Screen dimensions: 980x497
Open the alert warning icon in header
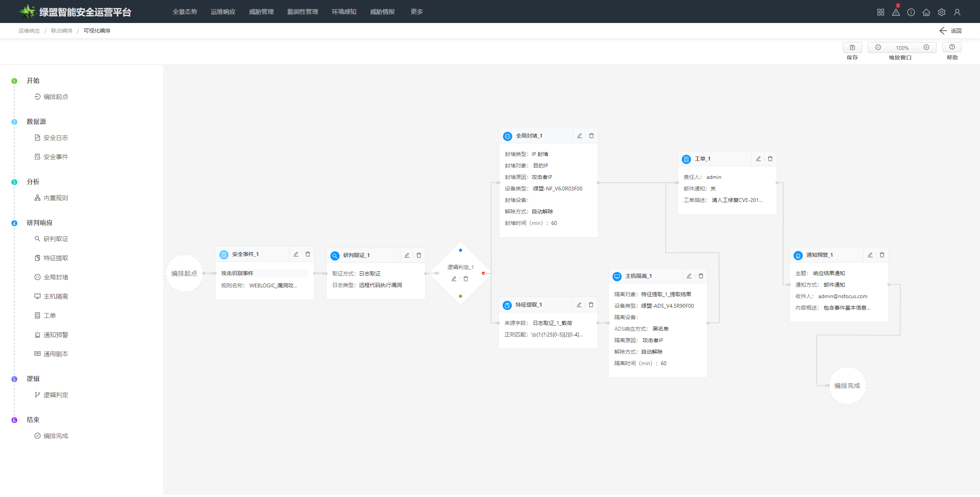tap(896, 12)
